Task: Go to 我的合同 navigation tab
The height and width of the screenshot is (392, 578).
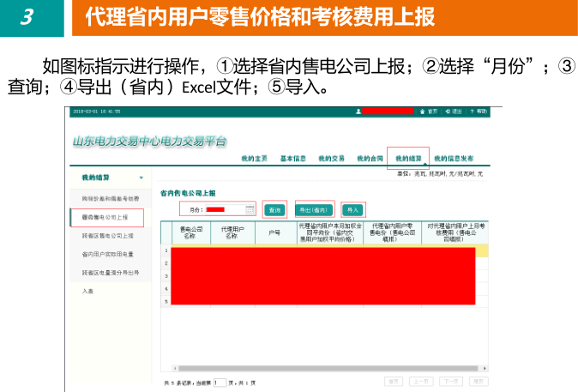Action: click(x=370, y=159)
